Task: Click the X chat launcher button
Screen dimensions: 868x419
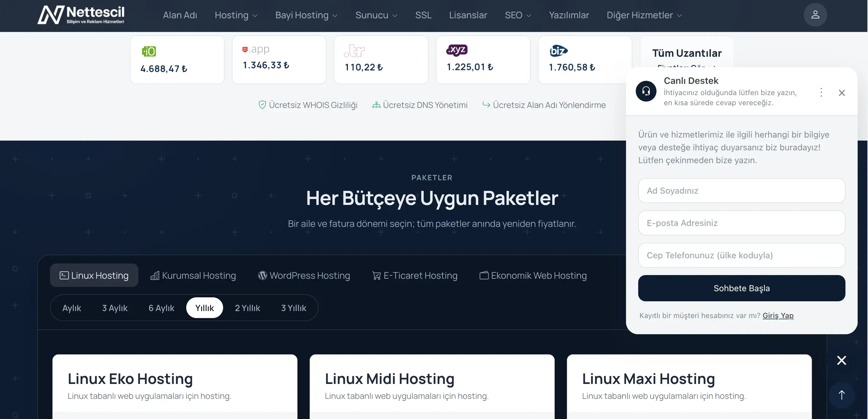Action: pyautogui.click(x=842, y=360)
